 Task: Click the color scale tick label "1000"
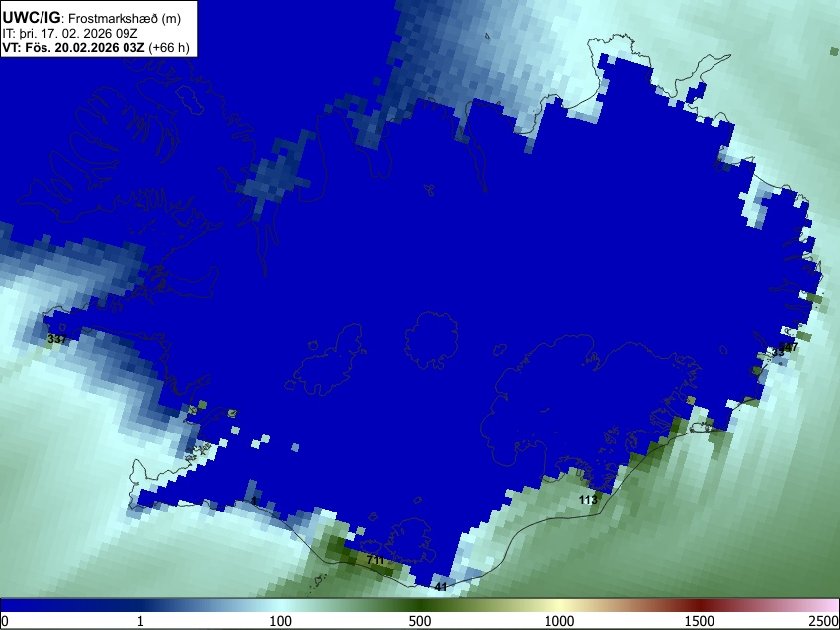pyautogui.click(x=559, y=621)
